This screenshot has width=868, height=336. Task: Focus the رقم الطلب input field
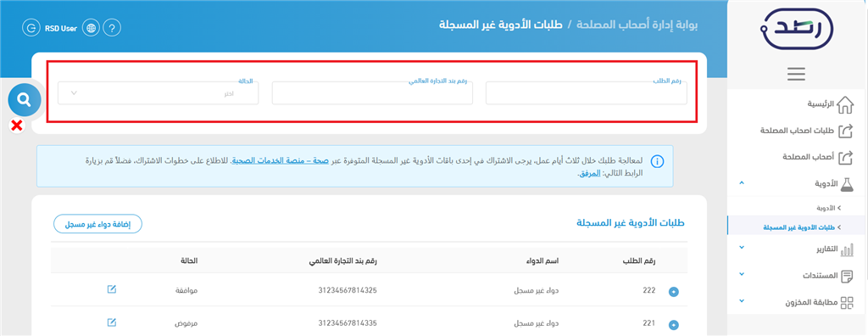pyautogui.click(x=587, y=93)
